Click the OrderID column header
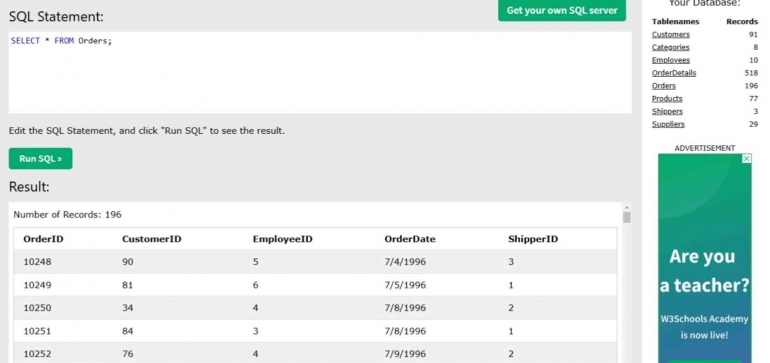770x363 pixels. click(43, 239)
